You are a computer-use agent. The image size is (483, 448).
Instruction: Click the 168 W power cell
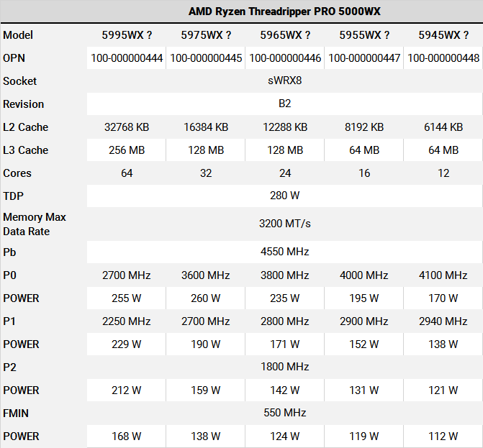point(127,436)
